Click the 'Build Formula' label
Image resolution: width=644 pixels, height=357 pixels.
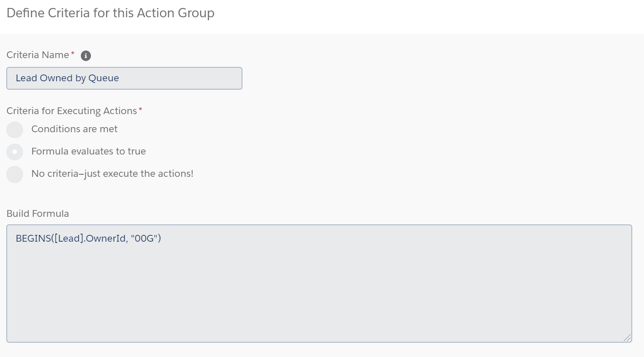(38, 214)
